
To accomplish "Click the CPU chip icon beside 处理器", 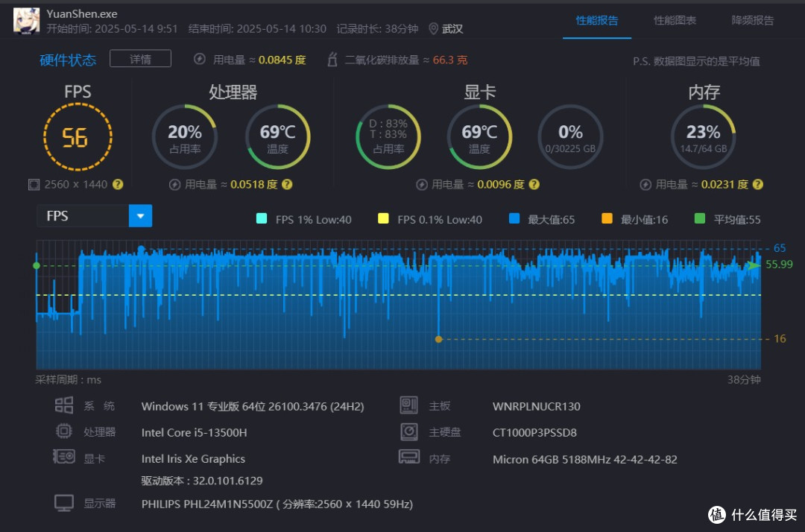I will click(x=64, y=431).
